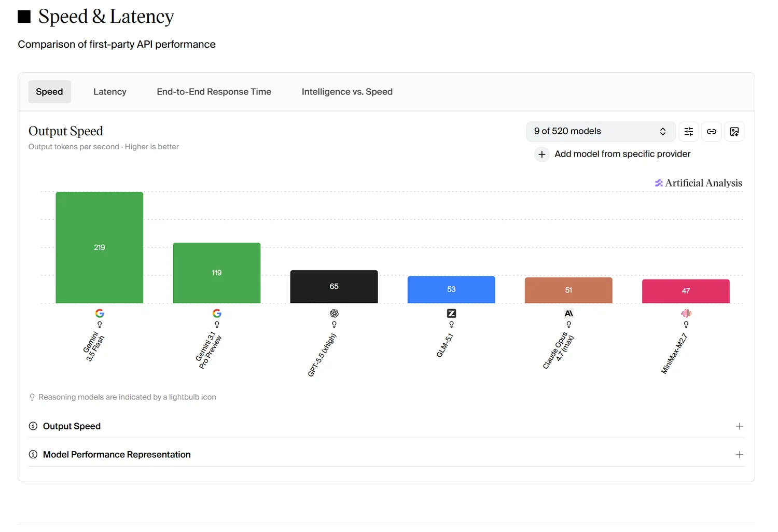Copy chart link via chain icon

tap(712, 132)
